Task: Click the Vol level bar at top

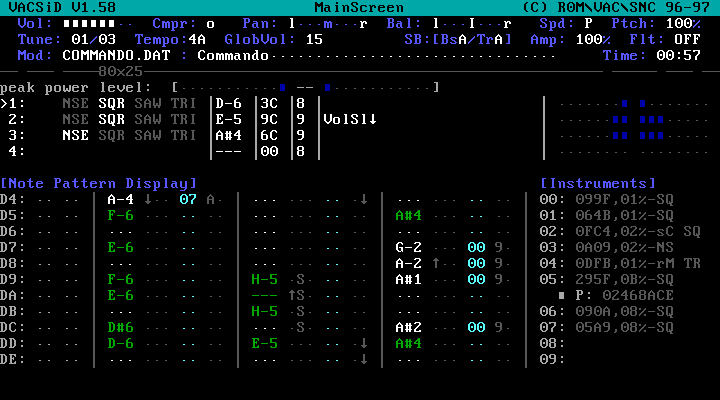Action: pyautogui.click(x=98, y=23)
